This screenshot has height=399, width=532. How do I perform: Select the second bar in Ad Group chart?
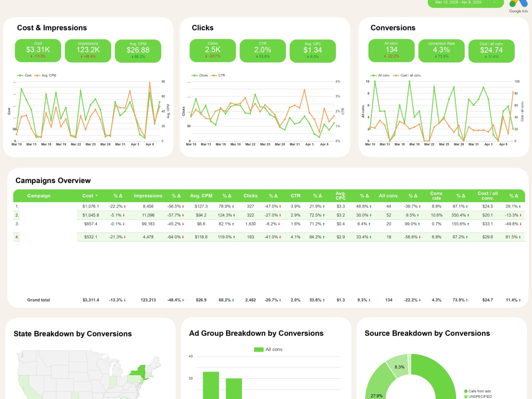234,389
